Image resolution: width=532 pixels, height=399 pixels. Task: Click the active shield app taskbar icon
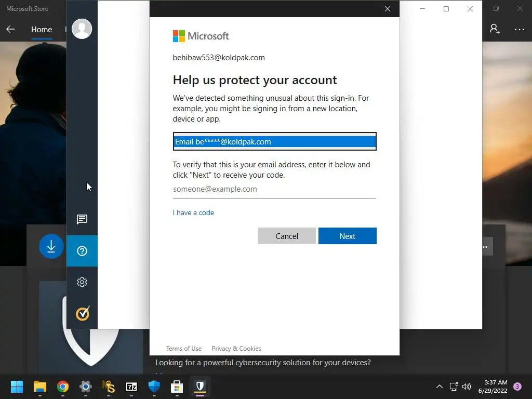click(x=200, y=387)
